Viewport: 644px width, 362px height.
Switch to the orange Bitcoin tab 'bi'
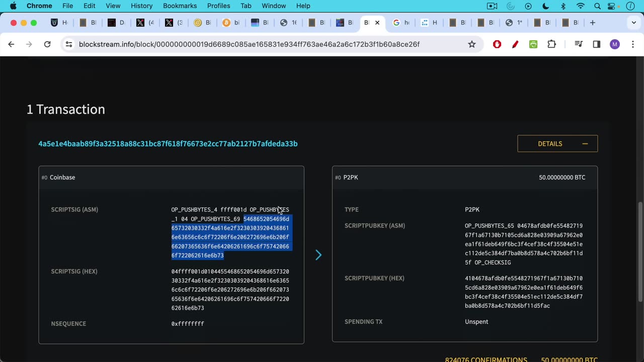click(x=231, y=23)
